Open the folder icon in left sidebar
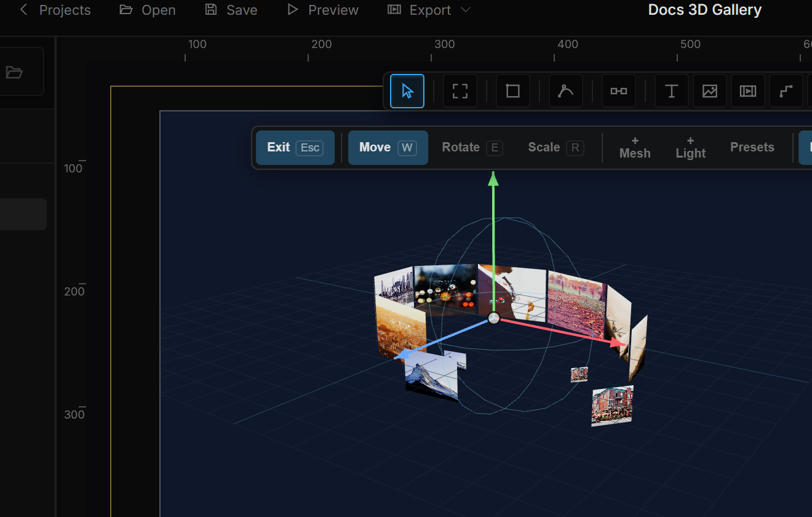The image size is (812, 517). coord(14,72)
